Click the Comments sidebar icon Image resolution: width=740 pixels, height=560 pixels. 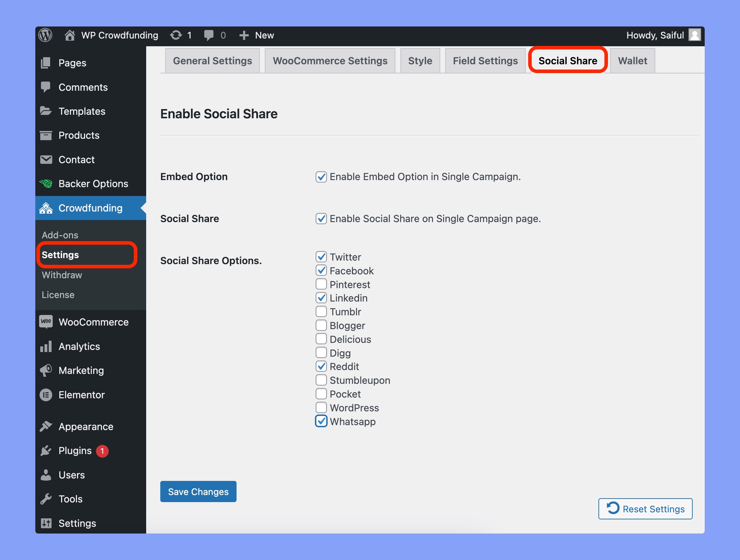[x=46, y=87]
